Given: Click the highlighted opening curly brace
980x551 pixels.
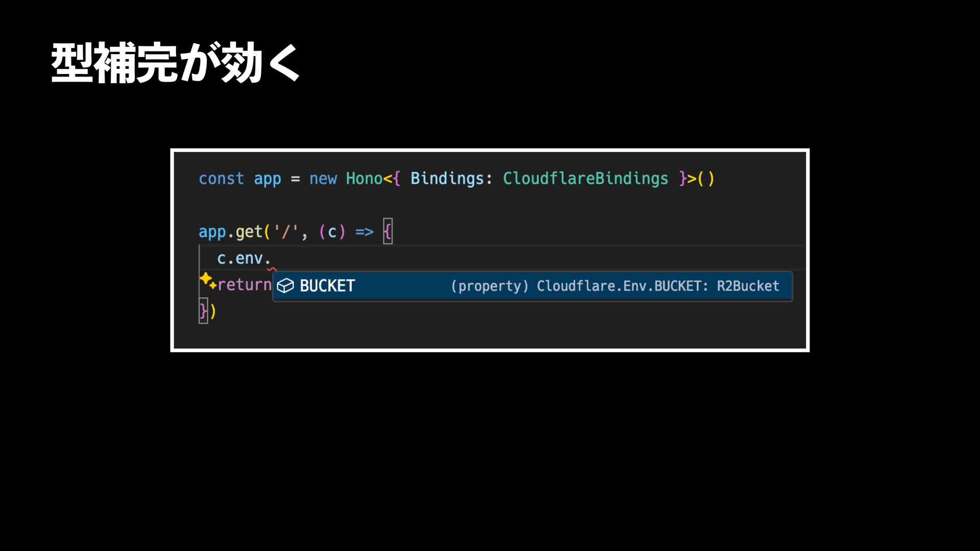Looking at the screenshot, I should pos(387,232).
